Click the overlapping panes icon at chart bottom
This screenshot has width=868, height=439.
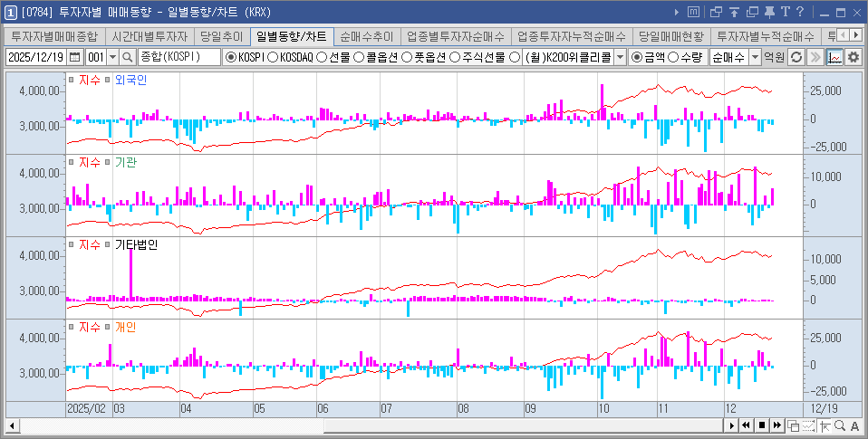pyautogui.click(x=794, y=425)
